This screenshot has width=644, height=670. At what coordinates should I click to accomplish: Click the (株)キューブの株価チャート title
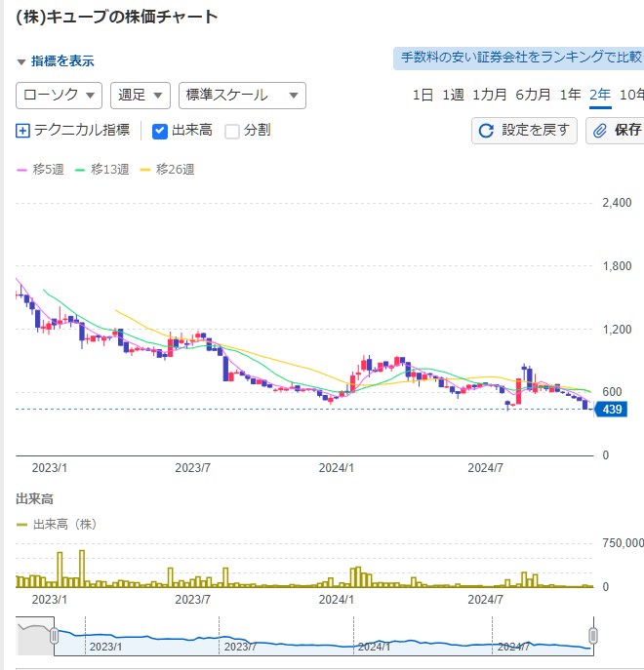click(117, 18)
